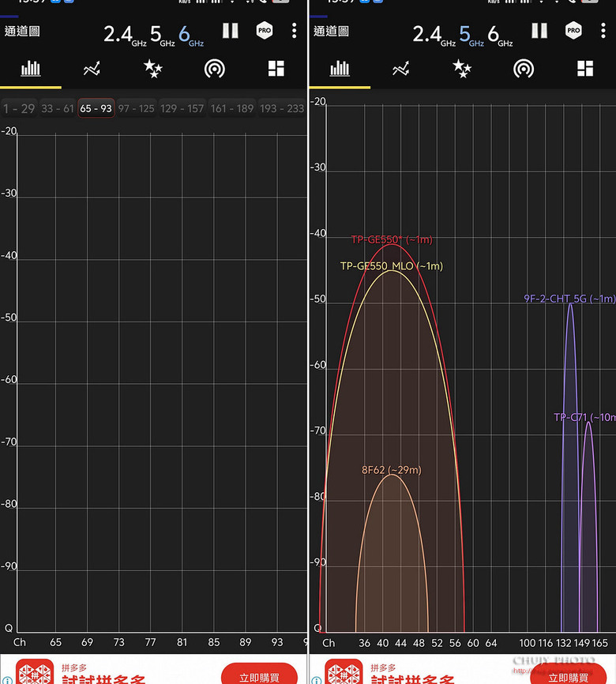
Task: Select channel range 1 - 29
Action: coord(19,108)
